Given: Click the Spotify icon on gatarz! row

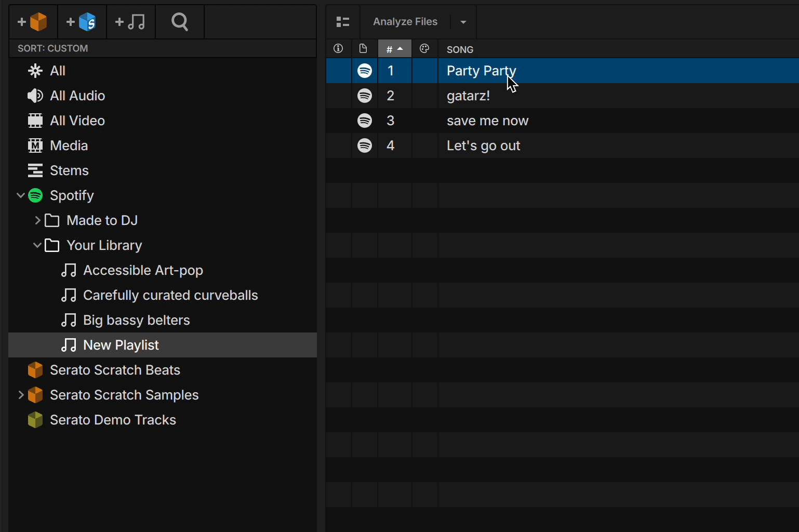Looking at the screenshot, I should coord(365,96).
